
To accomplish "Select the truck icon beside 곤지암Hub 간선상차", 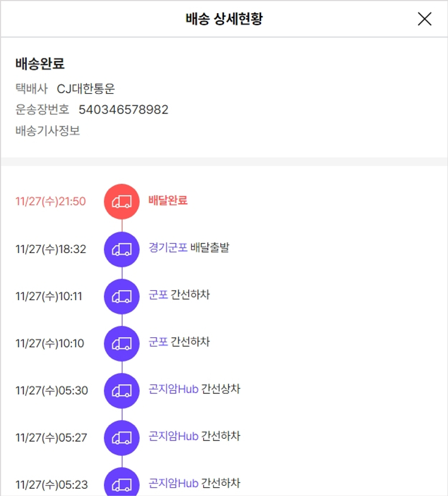I will 122,390.
